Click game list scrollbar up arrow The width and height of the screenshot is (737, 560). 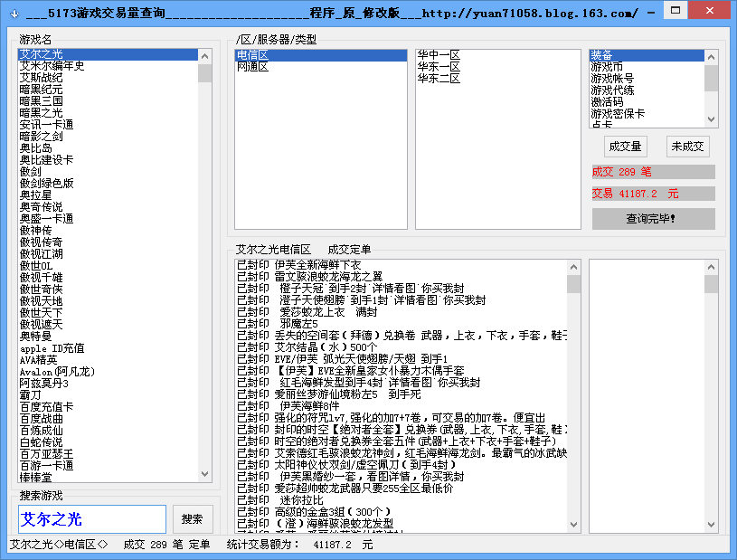click(x=205, y=56)
